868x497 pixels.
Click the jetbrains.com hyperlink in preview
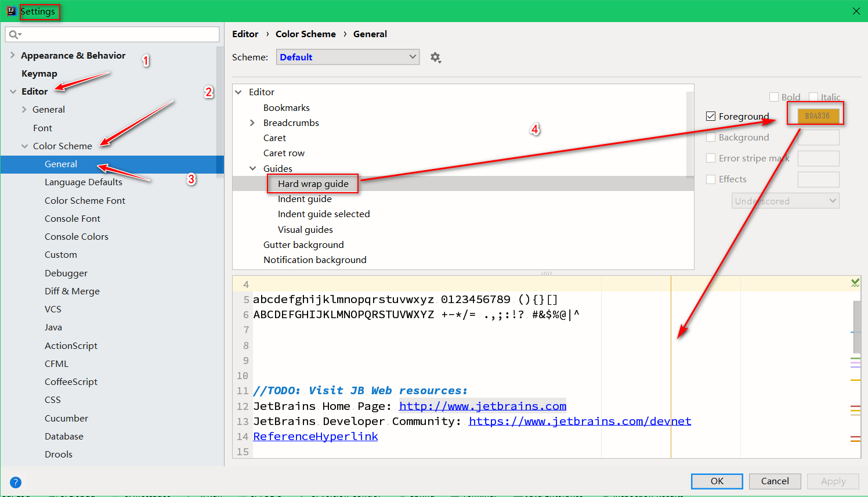pyautogui.click(x=483, y=406)
